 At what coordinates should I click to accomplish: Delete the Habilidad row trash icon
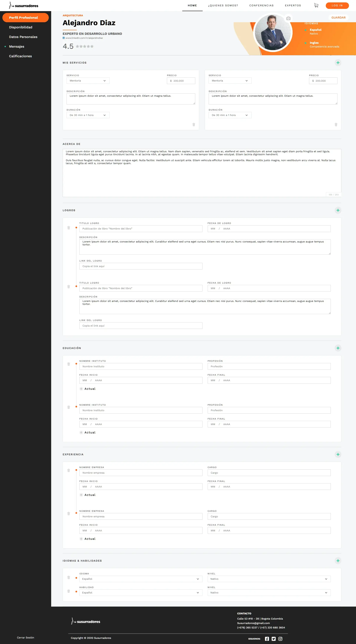point(69,591)
